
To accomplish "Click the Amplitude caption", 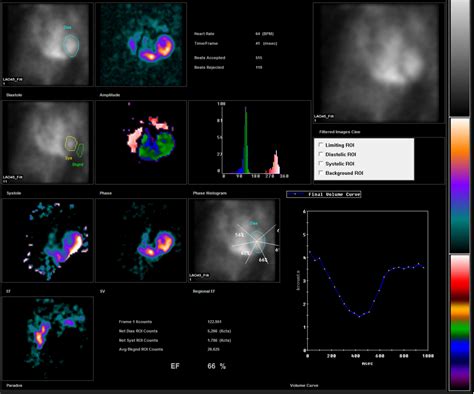I will tap(110, 95).
